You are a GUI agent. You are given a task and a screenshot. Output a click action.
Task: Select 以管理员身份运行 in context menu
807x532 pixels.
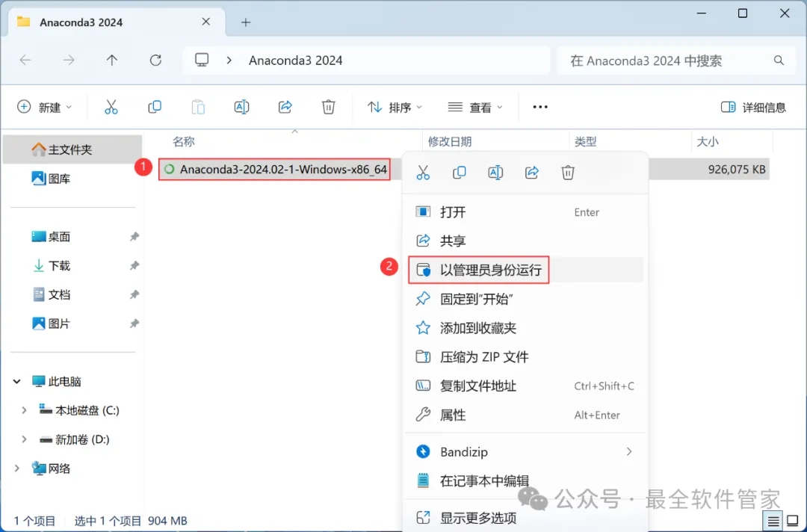[x=525, y=270]
